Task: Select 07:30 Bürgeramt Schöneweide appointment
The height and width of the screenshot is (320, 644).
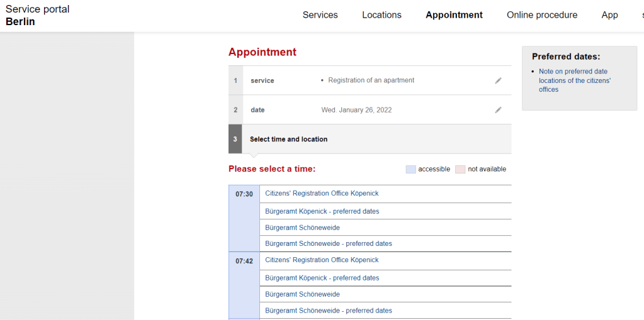Action: pos(302,228)
